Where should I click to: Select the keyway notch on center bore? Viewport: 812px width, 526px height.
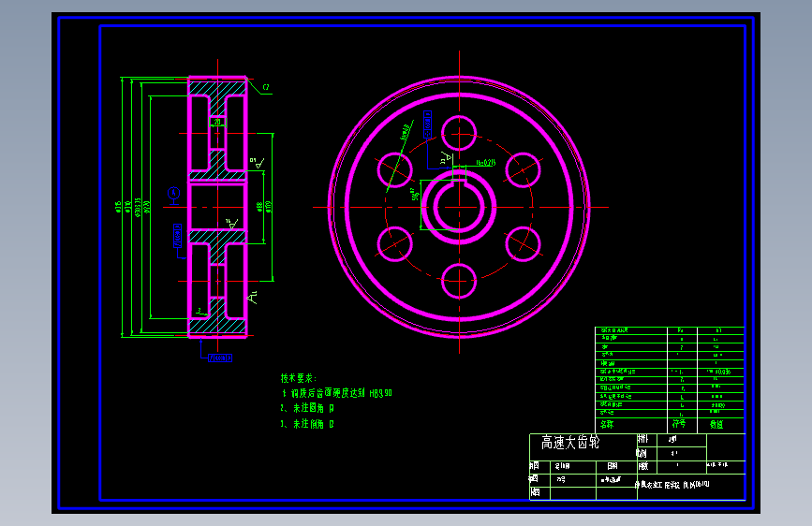pyautogui.click(x=459, y=181)
